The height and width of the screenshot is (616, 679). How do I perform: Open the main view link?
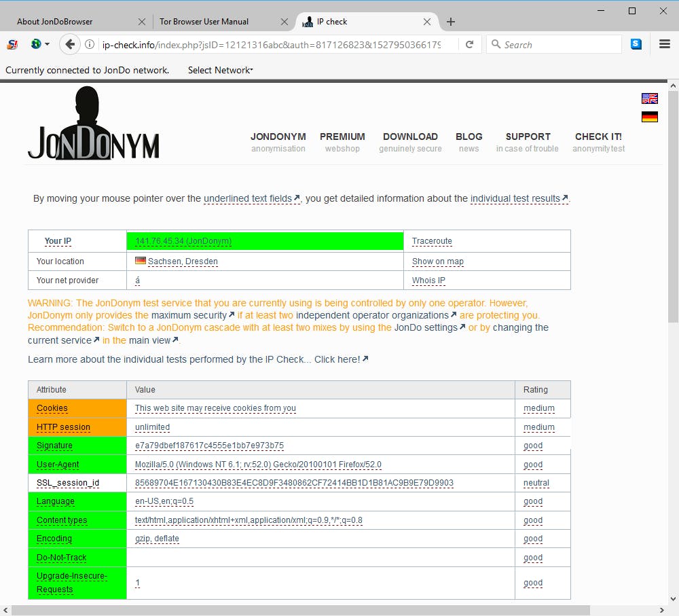pos(153,340)
